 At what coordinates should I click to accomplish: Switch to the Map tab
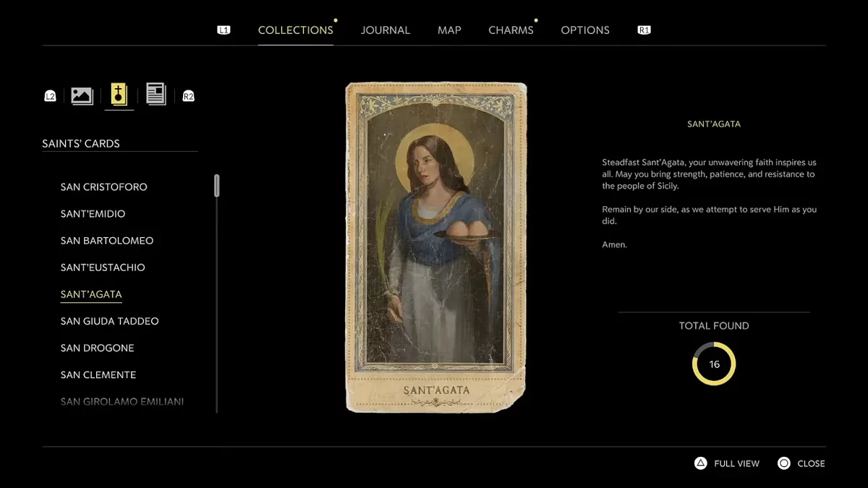click(x=449, y=30)
